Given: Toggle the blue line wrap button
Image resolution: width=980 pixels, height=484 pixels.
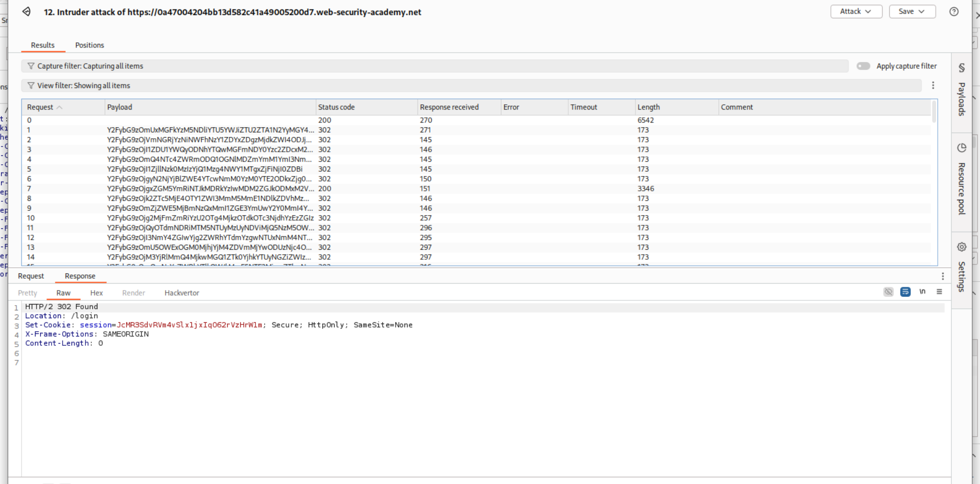Looking at the screenshot, I should point(905,292).
